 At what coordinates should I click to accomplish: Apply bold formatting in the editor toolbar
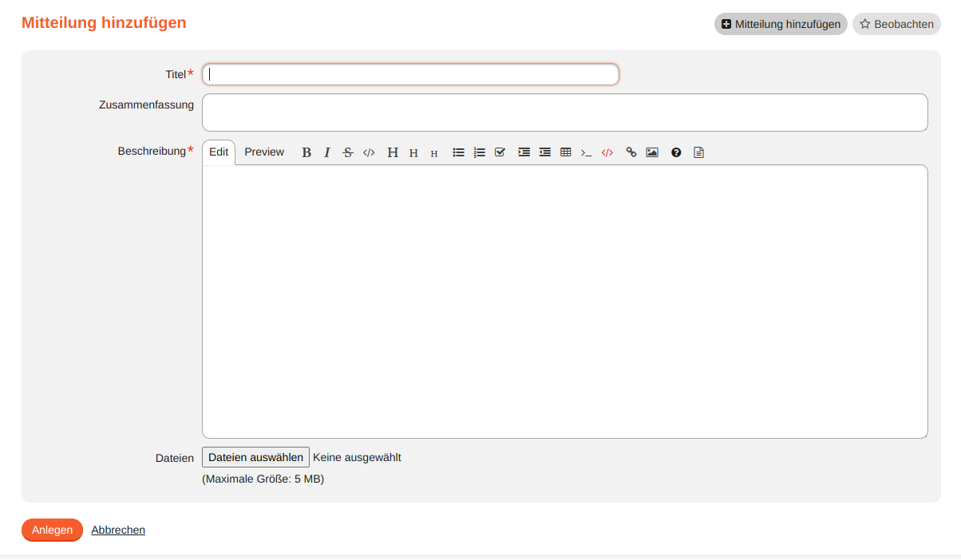coord(306,152)
